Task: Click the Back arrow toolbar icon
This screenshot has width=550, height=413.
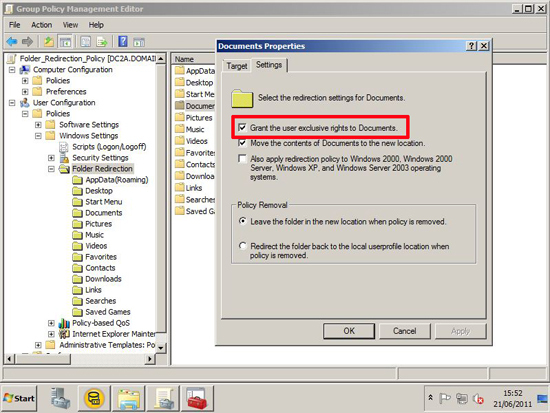Action: coord(12,42)
